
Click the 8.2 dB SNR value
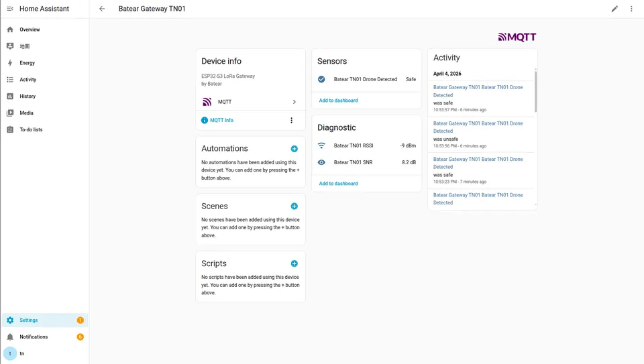409,162
